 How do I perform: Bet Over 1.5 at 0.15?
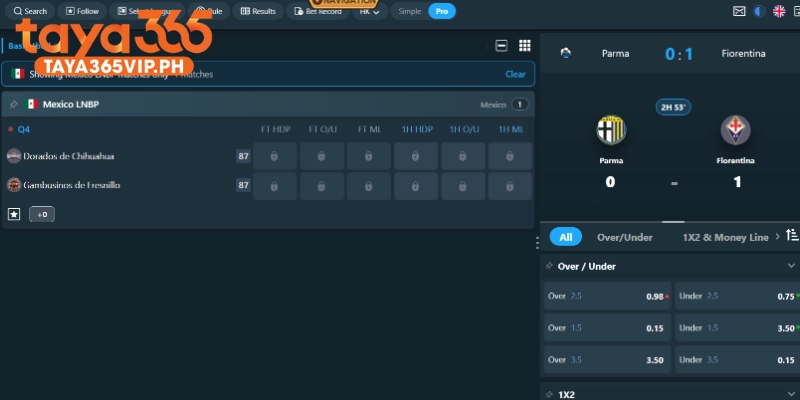tap(607, 328)
